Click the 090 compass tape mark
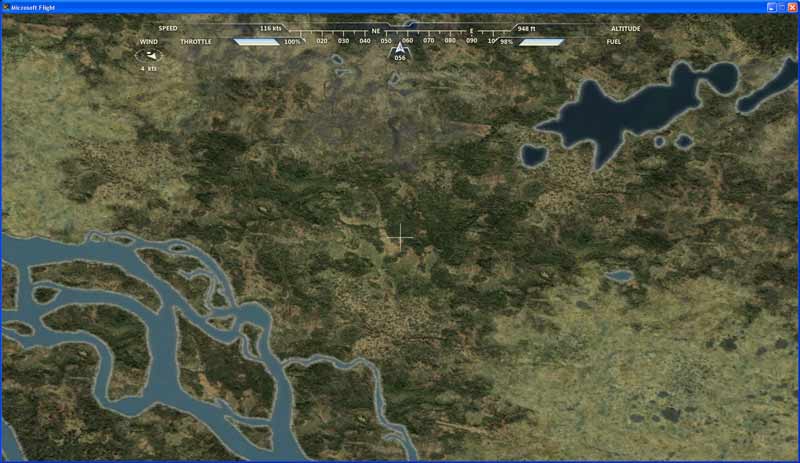This screenshot has width=800, height=463. click(x=471, y=40)
